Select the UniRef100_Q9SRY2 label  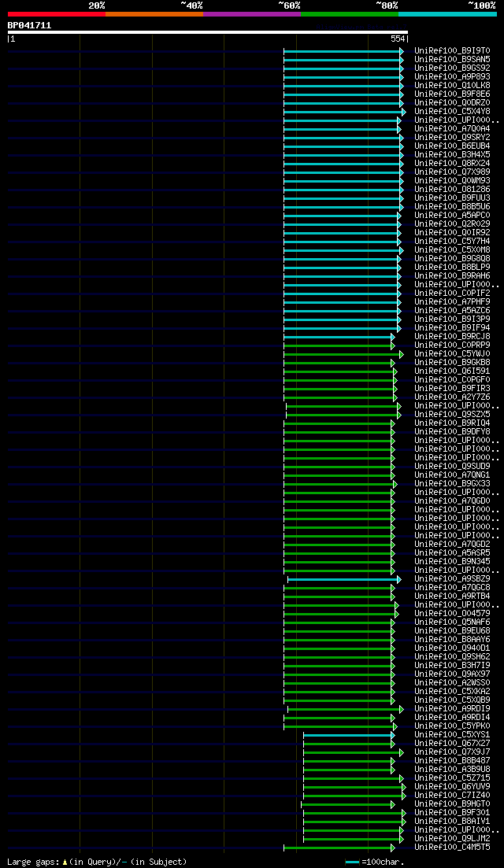pos(452,137)
